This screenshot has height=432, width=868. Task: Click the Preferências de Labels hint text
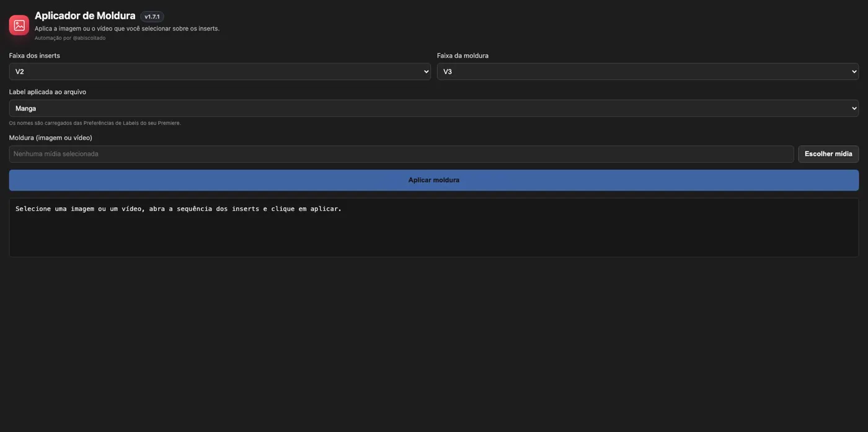95,123
